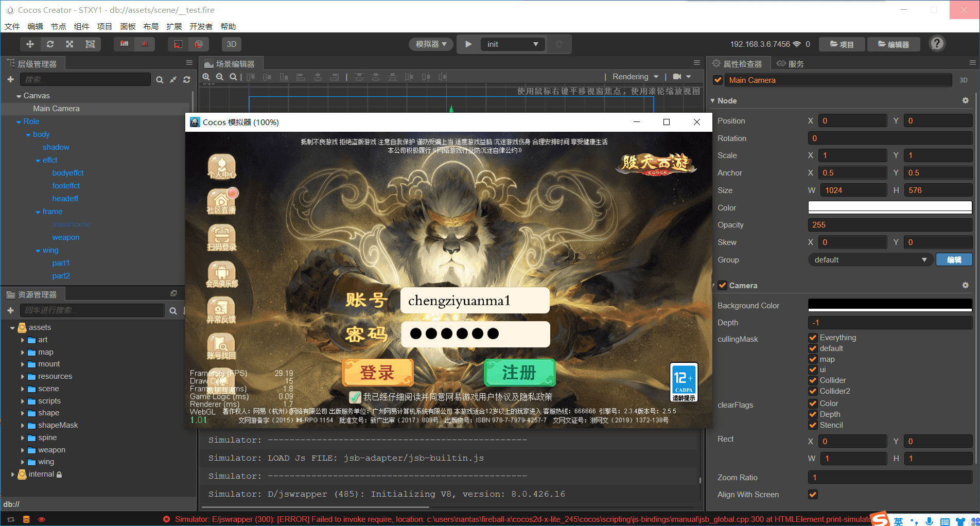
Task: Open the node Color white swatch
Action: 890,207
